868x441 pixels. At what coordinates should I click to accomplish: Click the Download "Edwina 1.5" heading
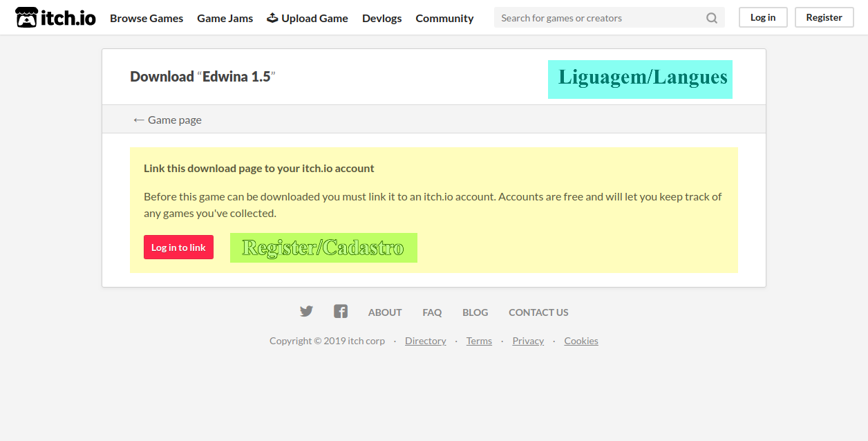pyautogui.click(x=202, y=77)
